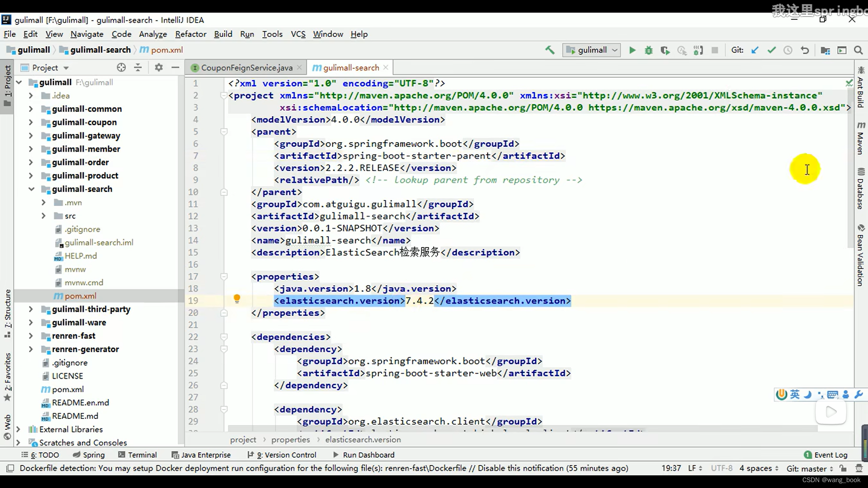The width and height of the screenshot is (868, 488).
Task: Switch to CouponFeignService.java tab
Action: coord(246,67)
